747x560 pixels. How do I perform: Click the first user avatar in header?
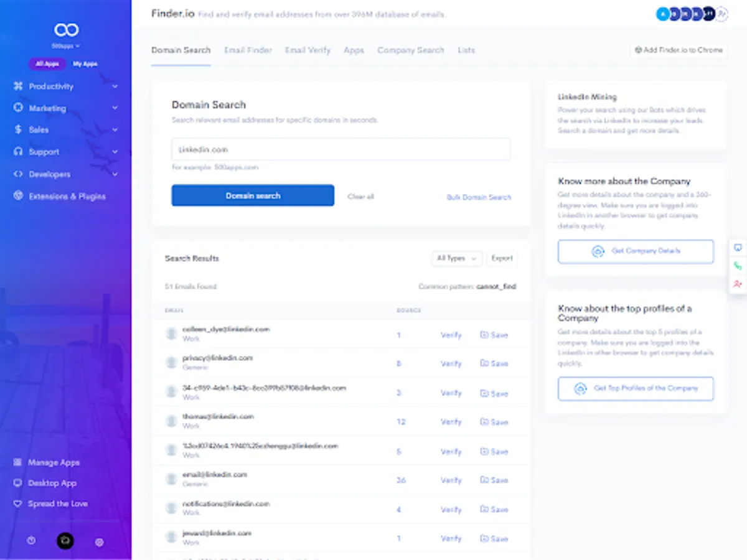click(662, 14)
